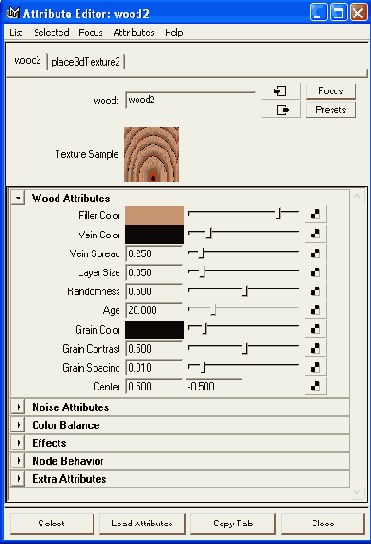
Task: Click the Grain Spacing value field
Action: point(154,368)
